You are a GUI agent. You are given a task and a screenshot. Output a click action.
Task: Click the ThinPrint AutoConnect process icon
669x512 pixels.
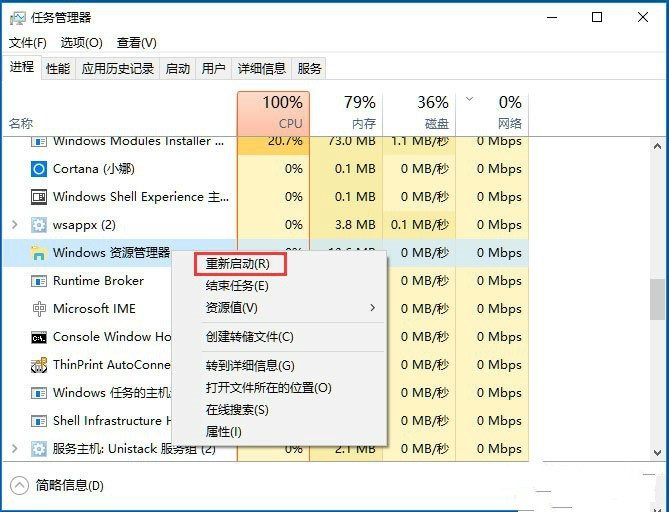coord(39,365)
